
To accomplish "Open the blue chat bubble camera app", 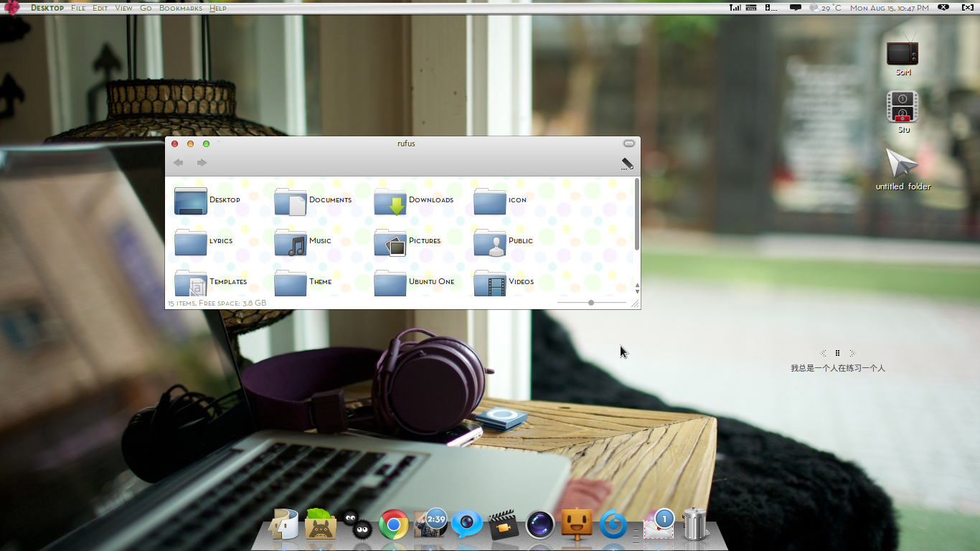I will (466, 524).
